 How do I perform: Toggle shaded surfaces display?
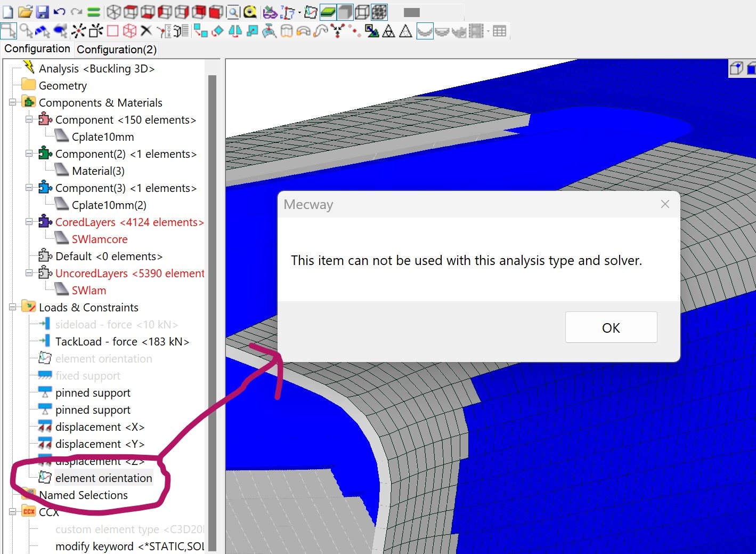click(345, 12)
